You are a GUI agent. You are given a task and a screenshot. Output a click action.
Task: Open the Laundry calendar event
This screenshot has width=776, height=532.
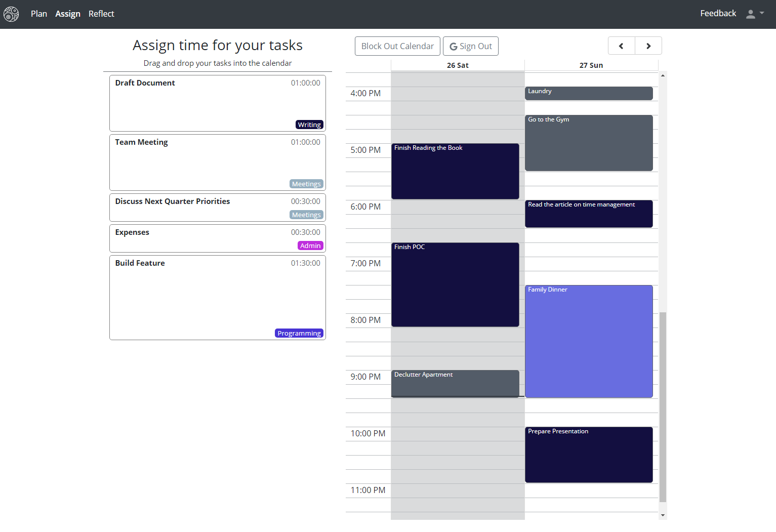click(589, 93)
